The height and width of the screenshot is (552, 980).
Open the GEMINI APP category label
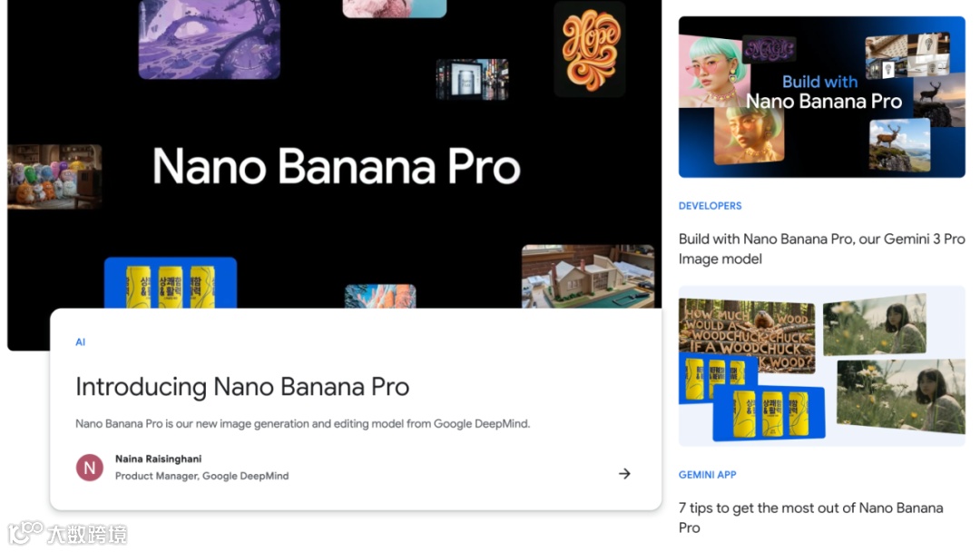point(708,475)
